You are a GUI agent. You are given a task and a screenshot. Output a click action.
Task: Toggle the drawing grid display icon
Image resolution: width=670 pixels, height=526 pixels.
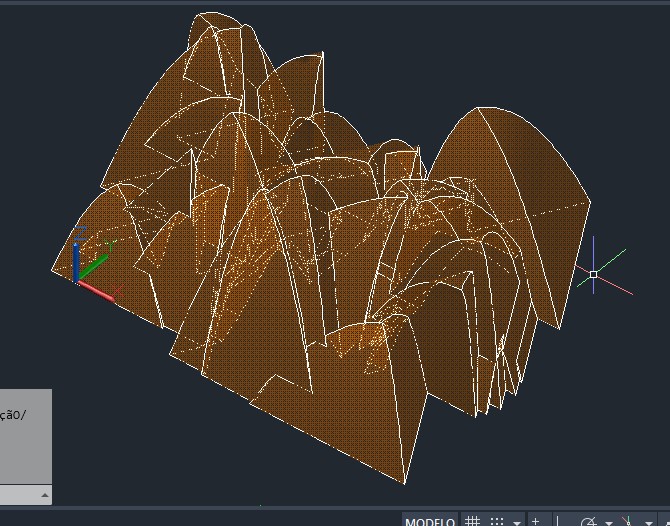(x=472, y=521)
